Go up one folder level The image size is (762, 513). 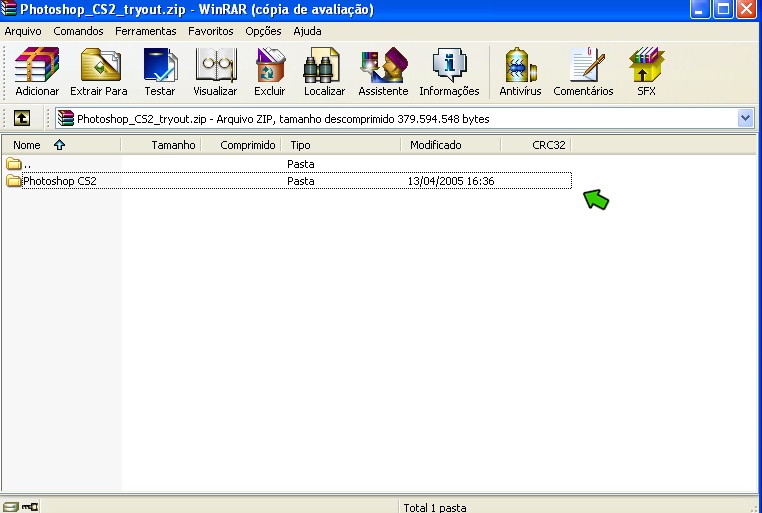coord(21,118)
